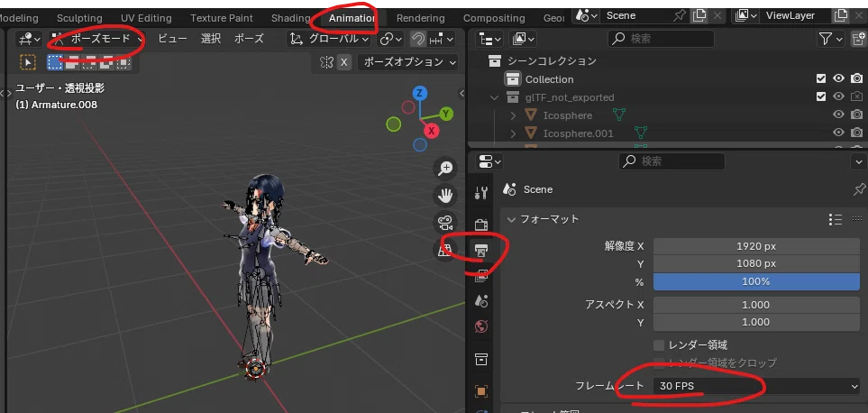Screen dimensions: 868x413
Task: Open snapping options dropdown
Action: click(x=442, y=40)
